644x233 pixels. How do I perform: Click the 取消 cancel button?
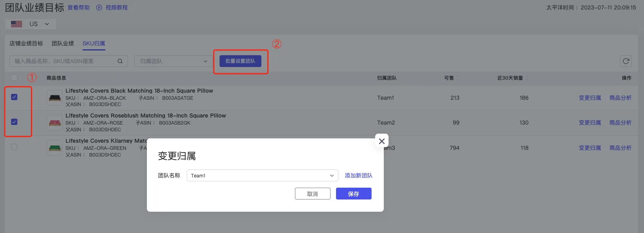[313, 194]
